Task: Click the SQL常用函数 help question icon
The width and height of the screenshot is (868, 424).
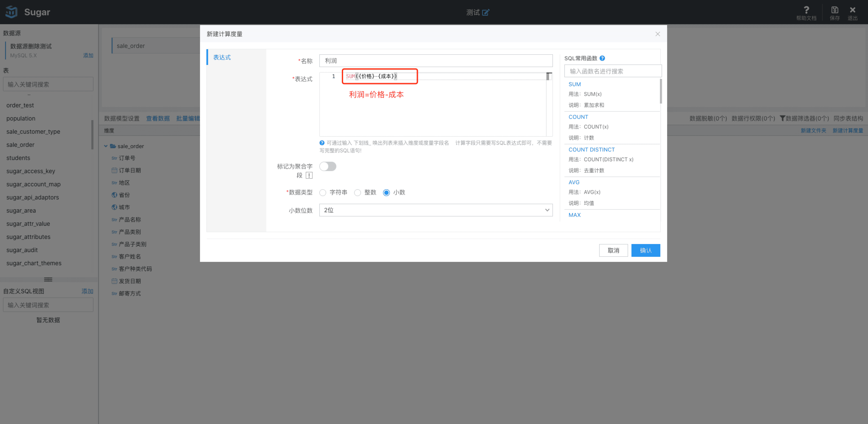Action: tap(602, 58)
